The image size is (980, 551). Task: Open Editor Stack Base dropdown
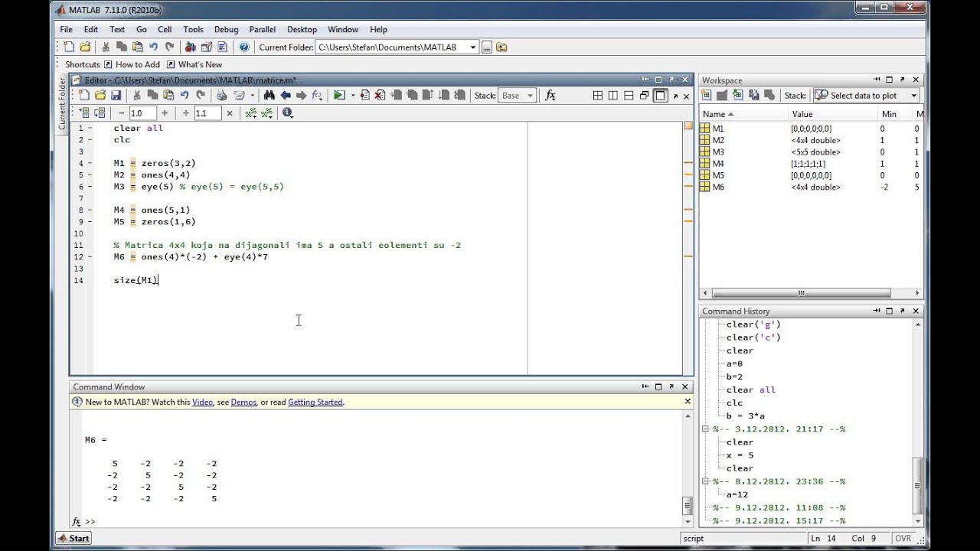(x=529, y=96)
